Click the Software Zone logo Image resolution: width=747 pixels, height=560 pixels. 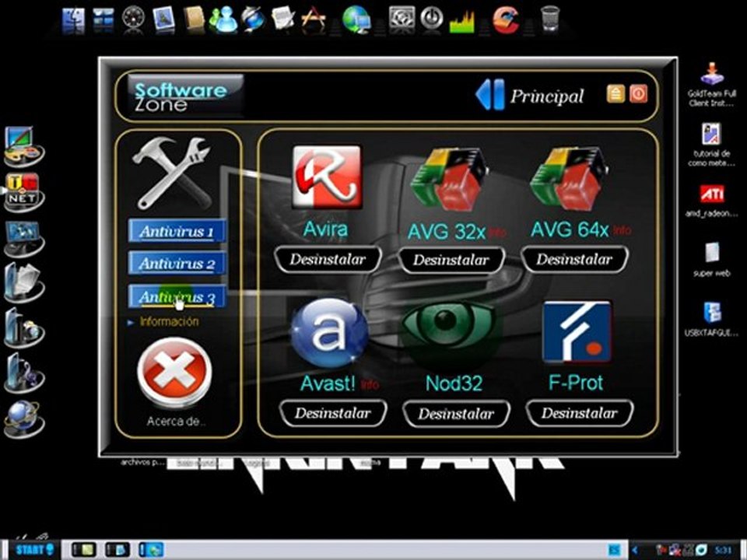185,96
